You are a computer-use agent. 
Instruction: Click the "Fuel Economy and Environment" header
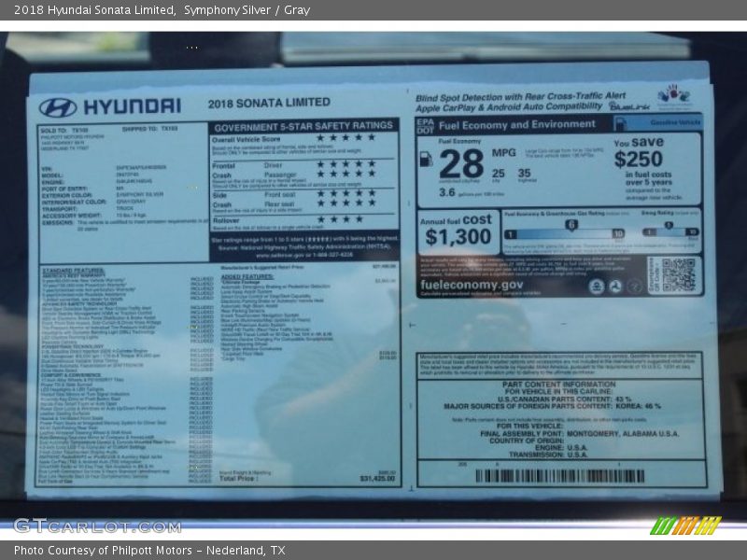(x=517, y=125)
